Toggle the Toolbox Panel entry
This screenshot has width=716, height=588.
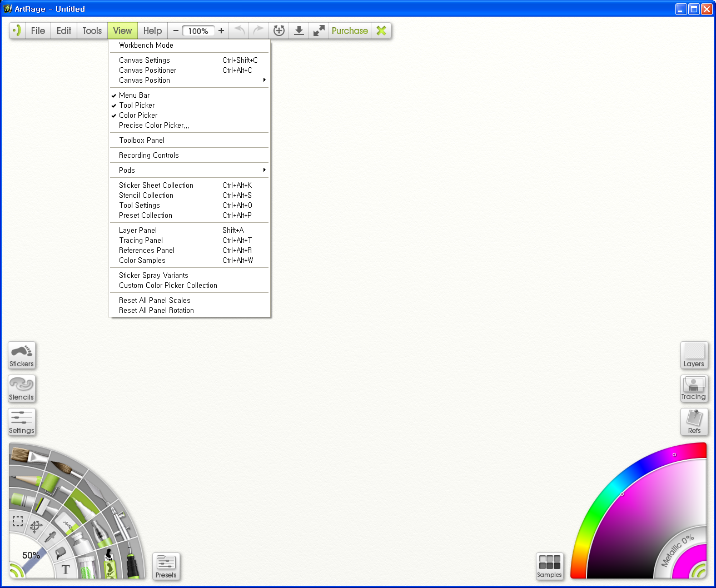click(189, 140)
